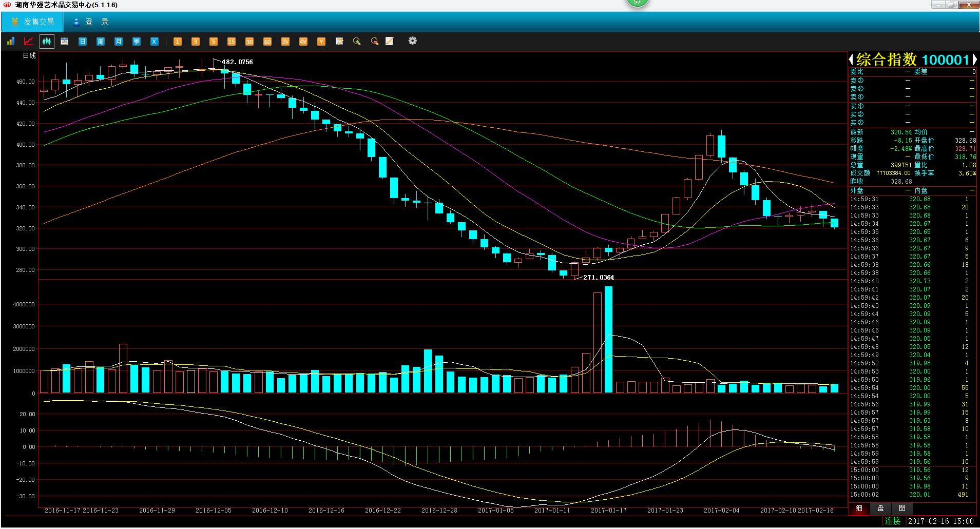Click the 外盘 label
The width and height of the screenshot is (980, 529).
[857, 190]
